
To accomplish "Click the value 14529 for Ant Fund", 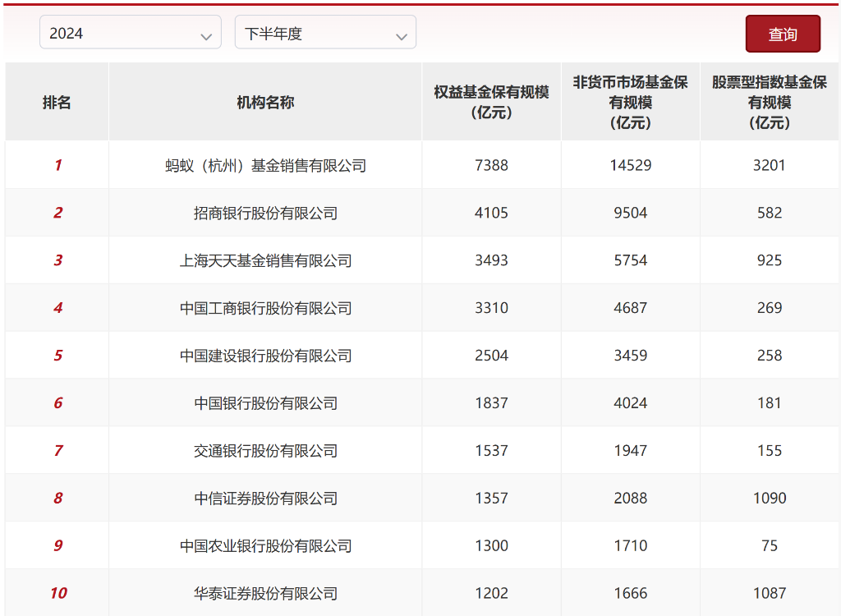I will click(629, 165).
